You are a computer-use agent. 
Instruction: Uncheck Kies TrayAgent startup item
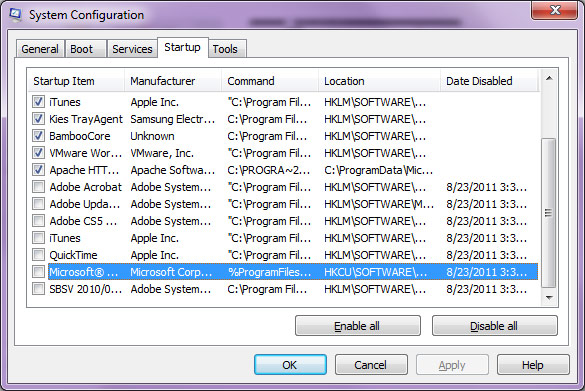point(38,119)
